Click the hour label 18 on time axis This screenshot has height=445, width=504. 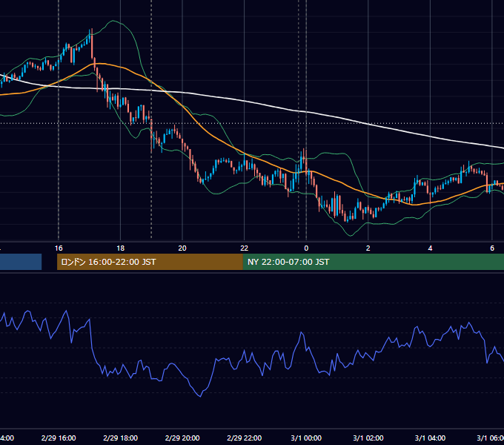tap(121, 248)
